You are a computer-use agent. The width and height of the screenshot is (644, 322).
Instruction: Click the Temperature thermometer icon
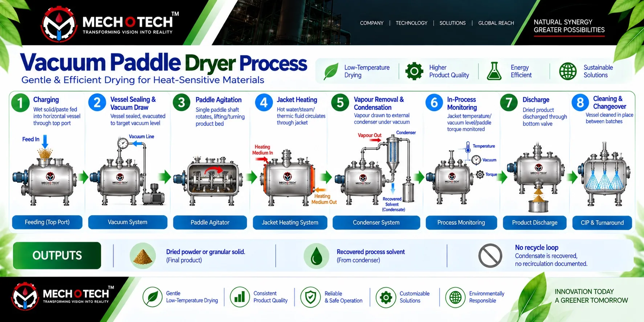pyautogui.click(x=468, y=147)
